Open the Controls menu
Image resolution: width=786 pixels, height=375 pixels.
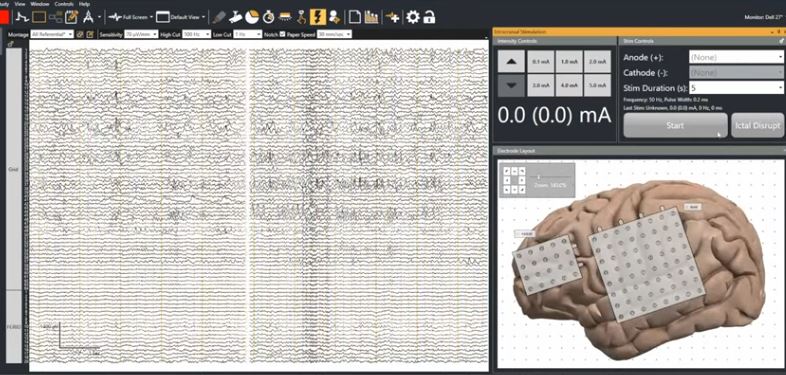(x=64, y=4)
